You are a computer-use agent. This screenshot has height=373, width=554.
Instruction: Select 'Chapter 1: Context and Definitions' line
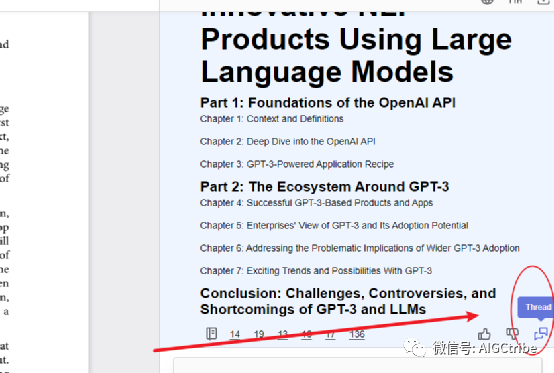[272, 119]
